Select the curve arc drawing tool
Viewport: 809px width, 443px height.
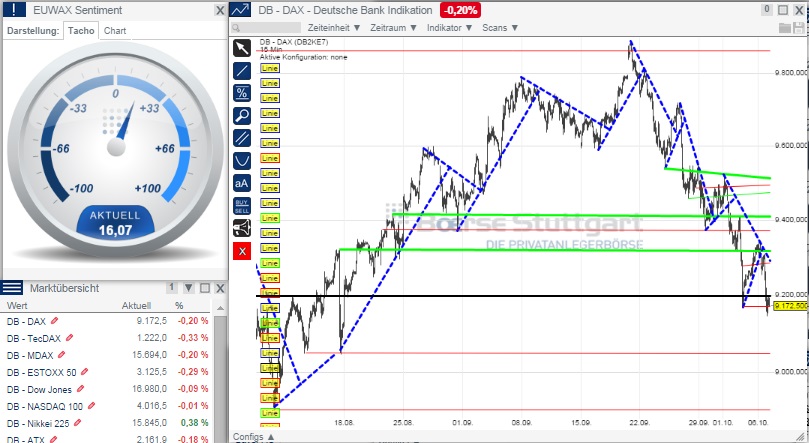pos(242,161)
